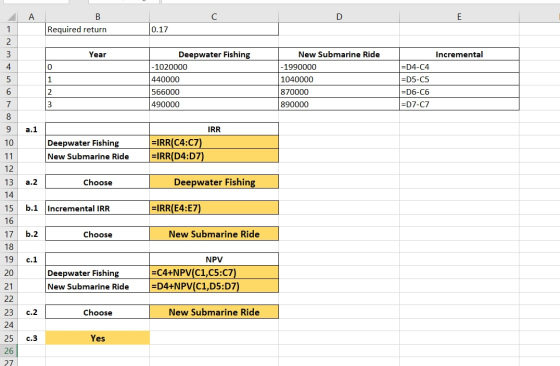Select cell with -1990000

[339, 67]
